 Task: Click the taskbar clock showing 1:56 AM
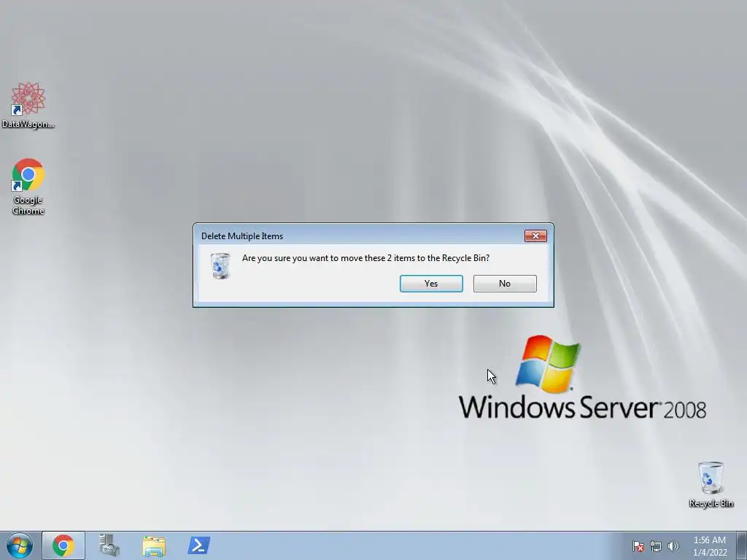(x=709, y=546)
